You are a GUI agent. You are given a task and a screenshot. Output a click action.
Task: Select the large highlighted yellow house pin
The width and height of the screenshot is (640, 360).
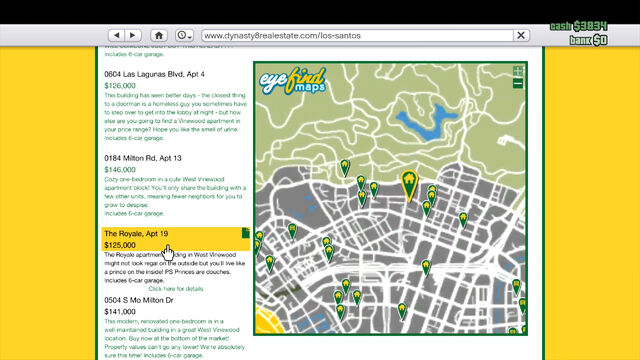(x=409, y=184)
